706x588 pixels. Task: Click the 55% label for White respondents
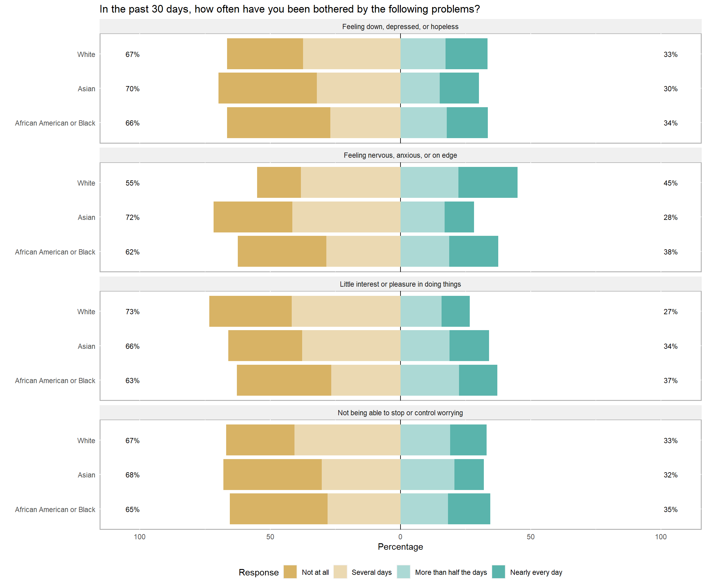132,183
